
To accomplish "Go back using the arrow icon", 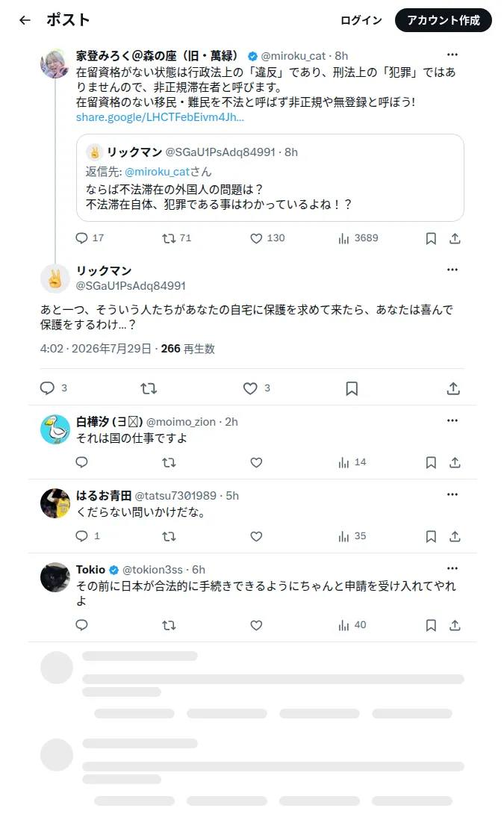I will (x=25, y=20).
